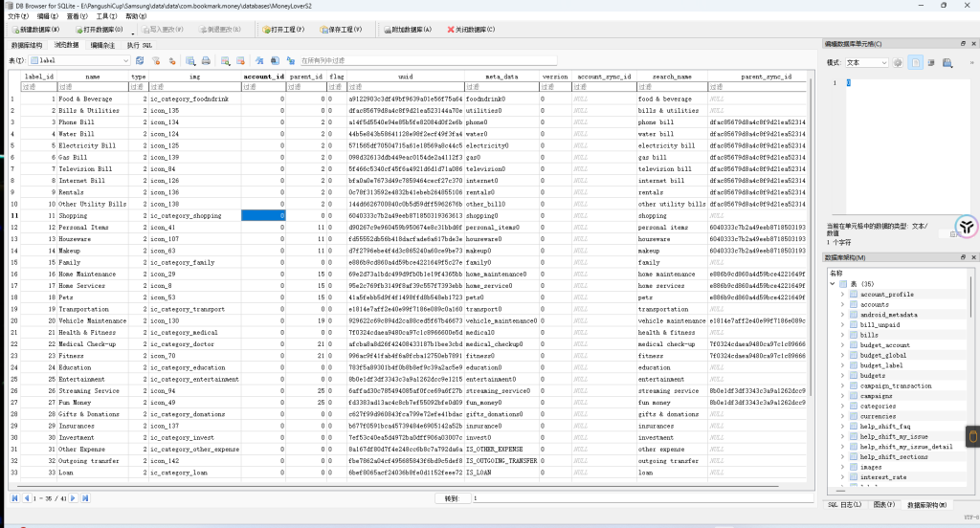The height and width of the screenshot is (528, 980).
Task: Switch to the Edit Pragmas (编辑杂注) tab
Action: [x=102, y=45]
